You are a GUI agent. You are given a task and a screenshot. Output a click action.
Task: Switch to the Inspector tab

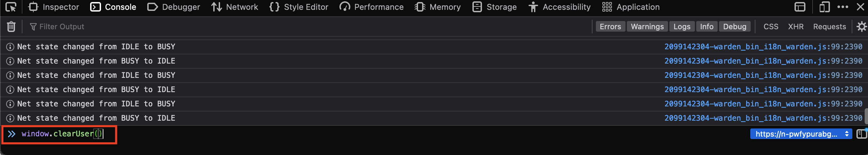pyautogui.click(x=54, y=7)
